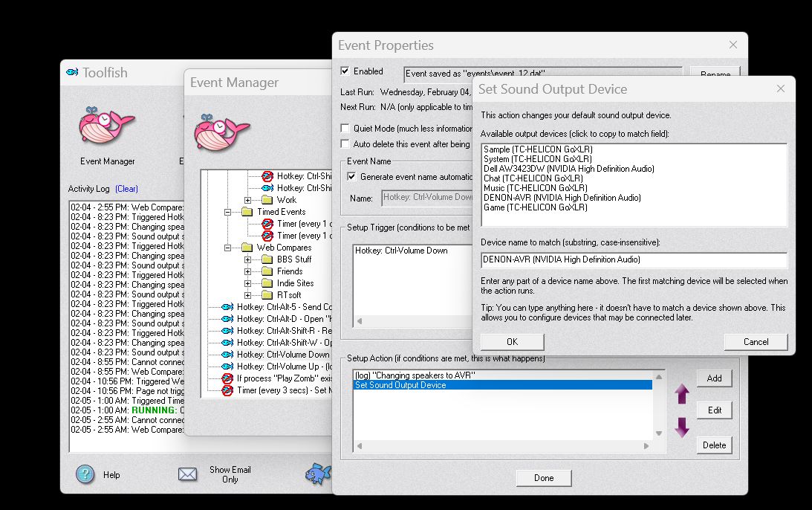Screen dimensions: 812x510
Task: Click fish icon beside Hotkey Ctrl-Volume Down event
Action: tap(227, 355)
